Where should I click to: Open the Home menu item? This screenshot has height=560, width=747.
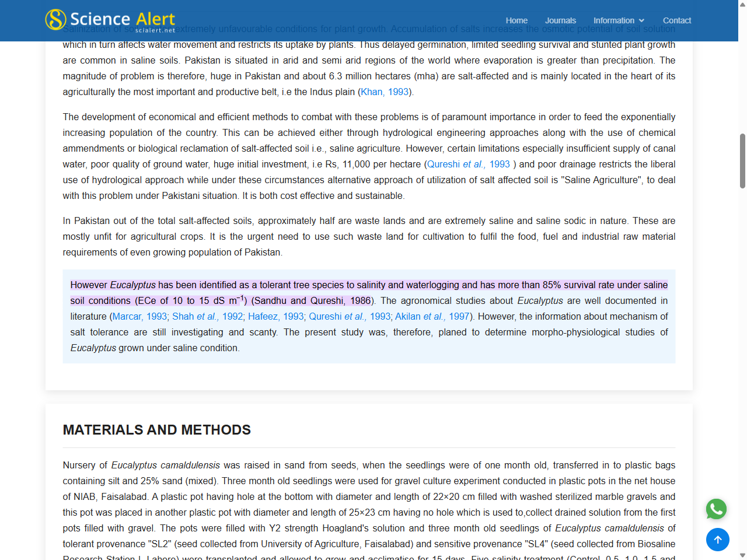(x=516, y=20)
